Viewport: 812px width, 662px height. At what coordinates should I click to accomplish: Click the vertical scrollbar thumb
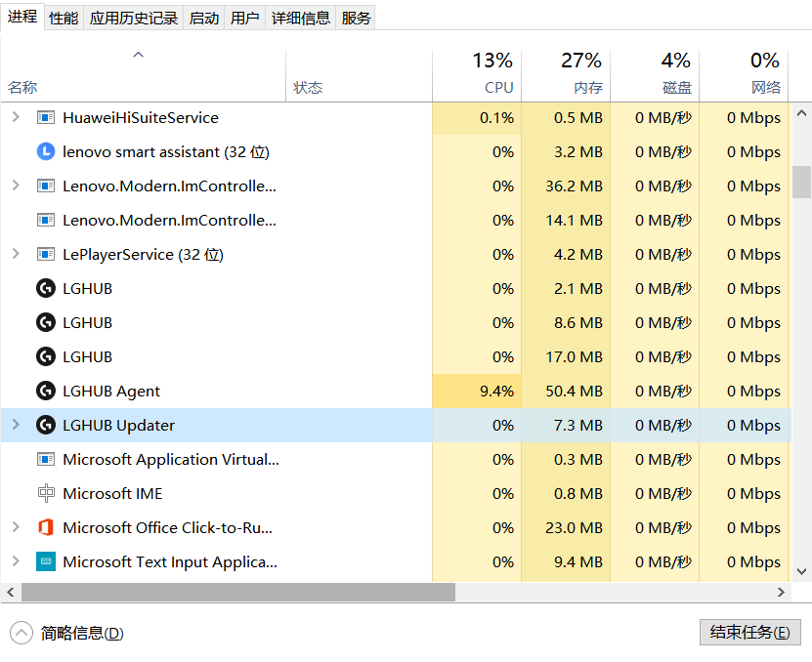801,182
